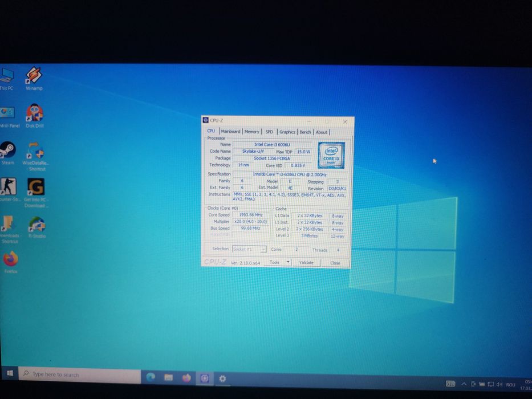Click the Skylake-U/Y code name value

click(253, 151)
